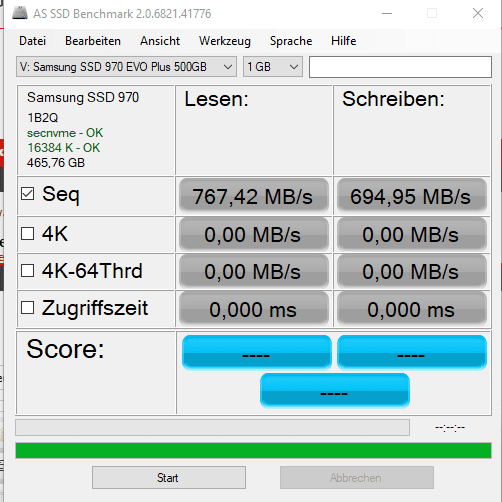Open the Sprache menu

click(x=291, y=41)
